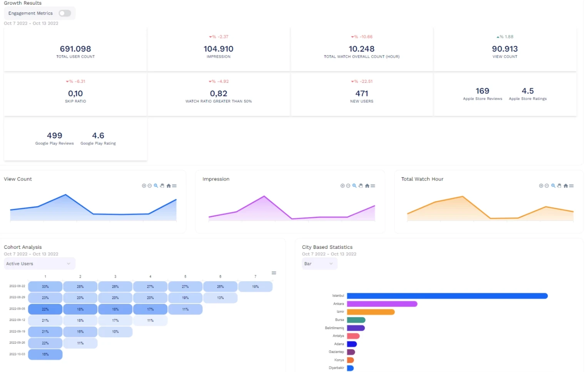
Task: Zoom out on the Impression chart
Action: pyautogui.click(x=348, y=186)
